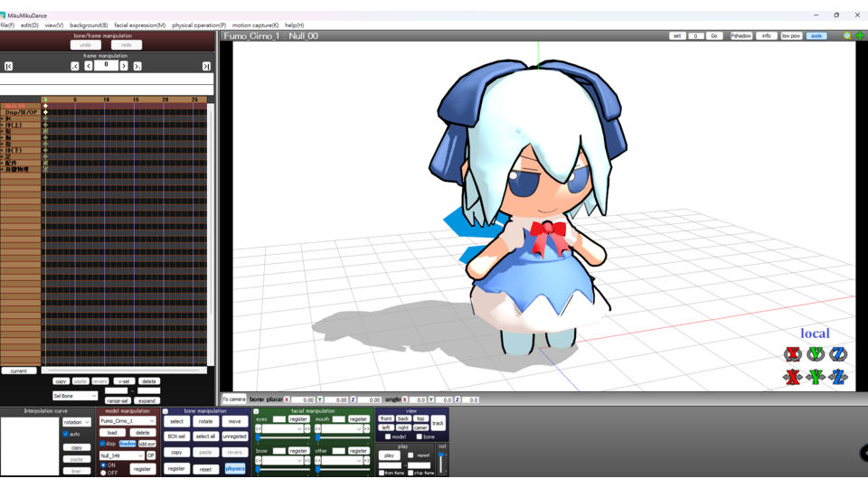
Task: Click the green move-view cross icon
Action: (860, 36)
